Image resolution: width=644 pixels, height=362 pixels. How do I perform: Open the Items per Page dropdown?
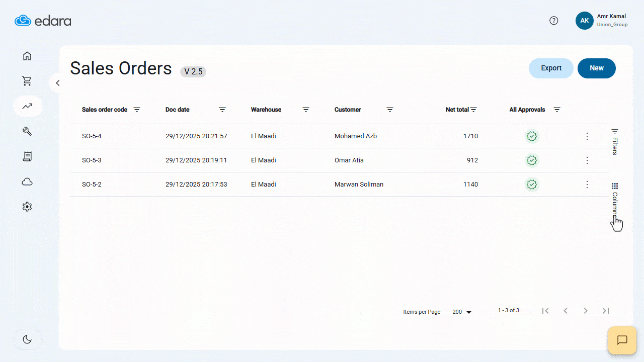coord(461,312)
